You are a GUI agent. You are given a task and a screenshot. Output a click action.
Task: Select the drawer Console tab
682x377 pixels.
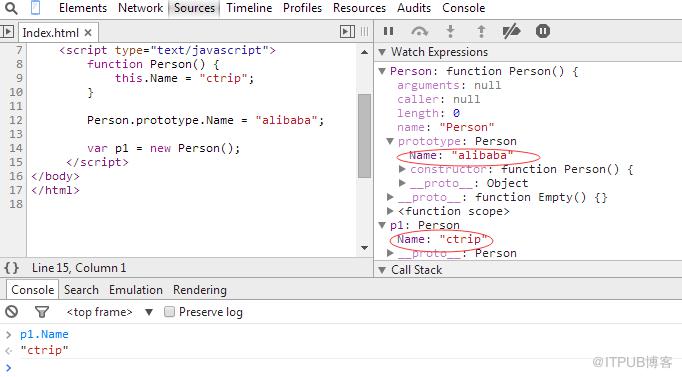(x=33, y=290)
